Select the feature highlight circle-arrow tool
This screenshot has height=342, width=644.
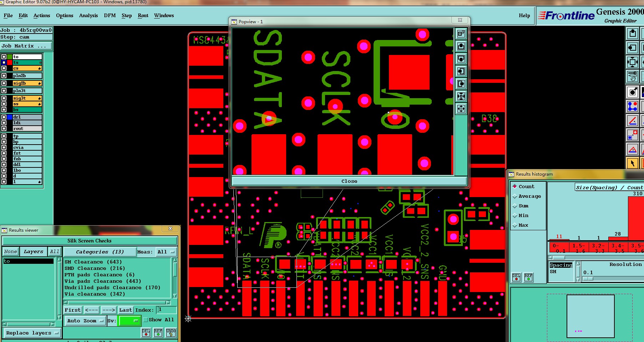tap(633, 92)
